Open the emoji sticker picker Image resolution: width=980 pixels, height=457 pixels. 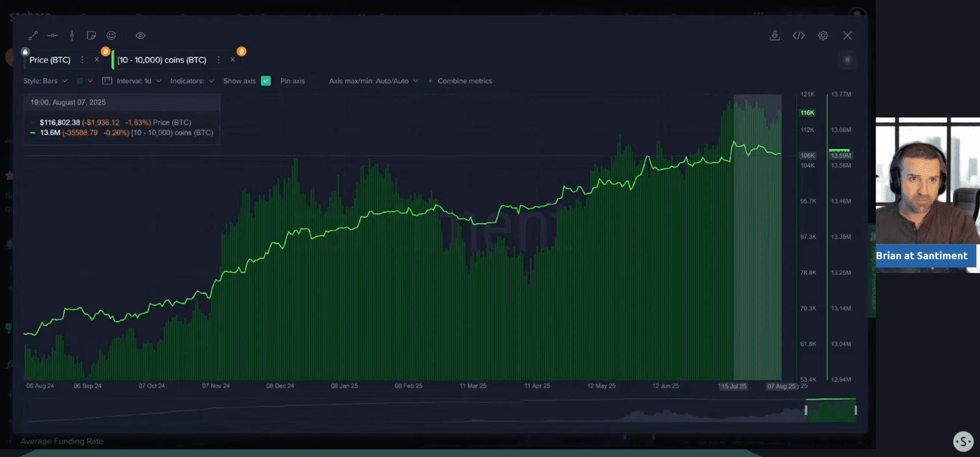(111, 36)
